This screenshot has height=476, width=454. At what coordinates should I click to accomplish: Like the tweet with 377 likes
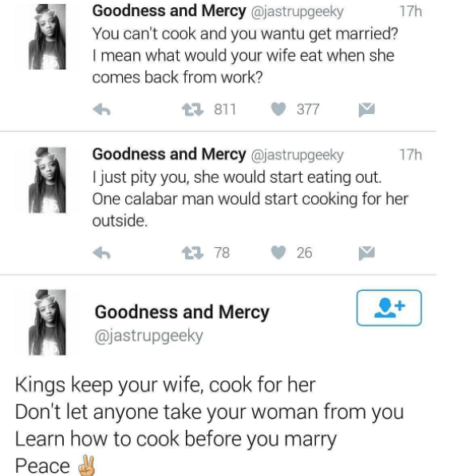(278, 109)
